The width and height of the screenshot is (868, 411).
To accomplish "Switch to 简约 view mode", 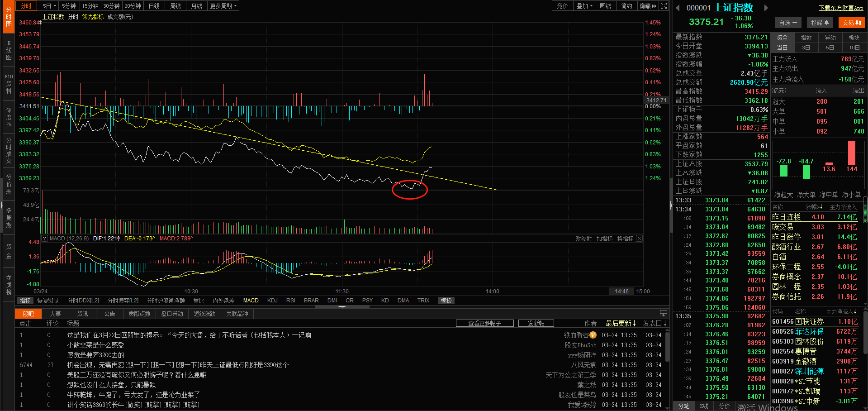I will tap(627, 6).
